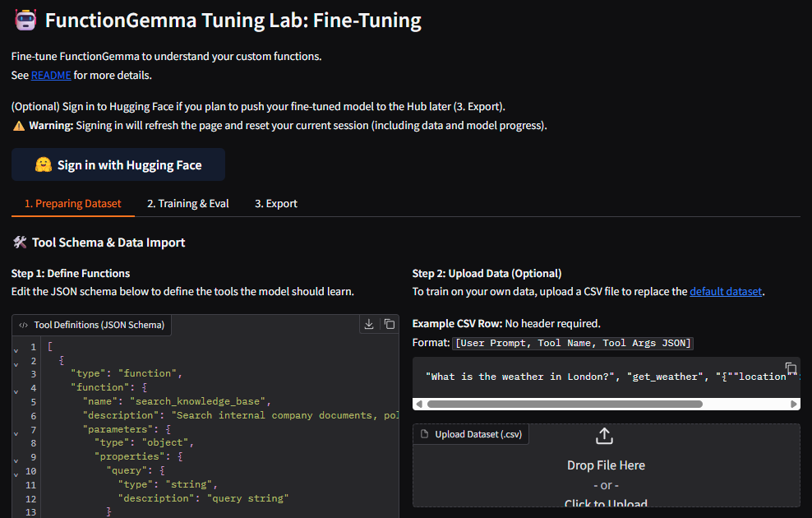Click the upload arrow icon in the drop zone
Image resolution: width=812 pixels, height=518 pixels.
coord(604,436)
